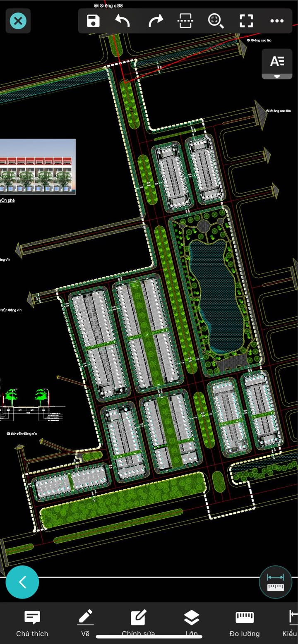Tap the floating quick measure ruler button
This screenshot has height=644, width=298.
[x=275, y=582]
